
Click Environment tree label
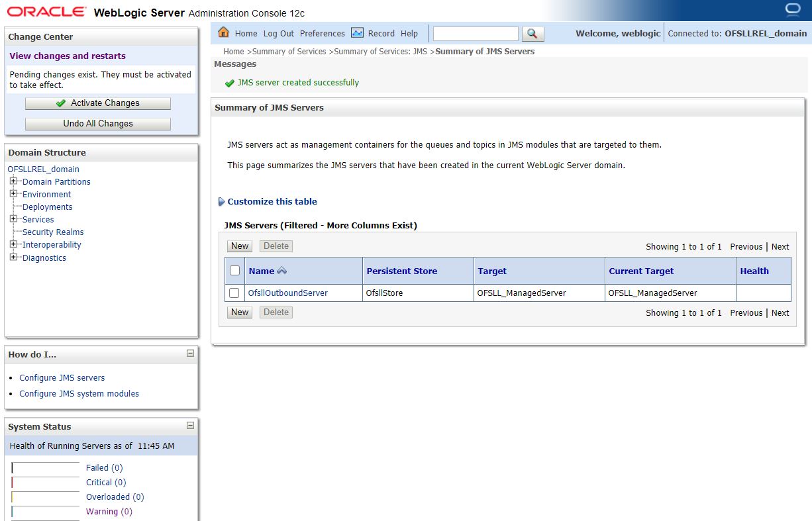tap(47, 195)
